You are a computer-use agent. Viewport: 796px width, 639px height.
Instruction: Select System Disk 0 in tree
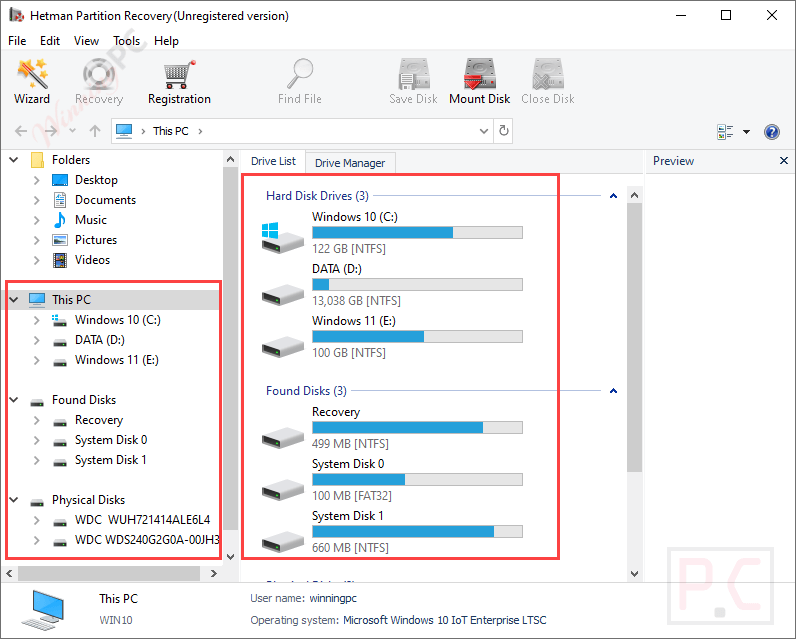click(x=111, y=440)
